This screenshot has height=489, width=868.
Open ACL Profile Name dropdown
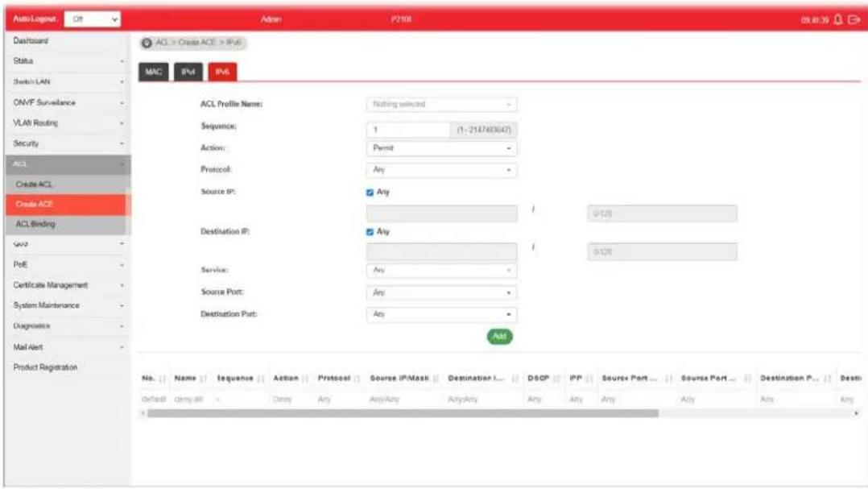tap(441, 104)
